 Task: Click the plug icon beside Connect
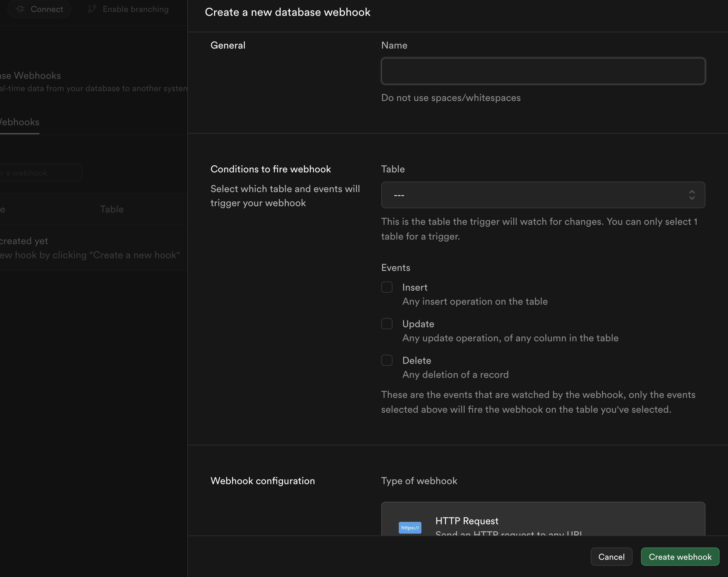coord(20,9)
